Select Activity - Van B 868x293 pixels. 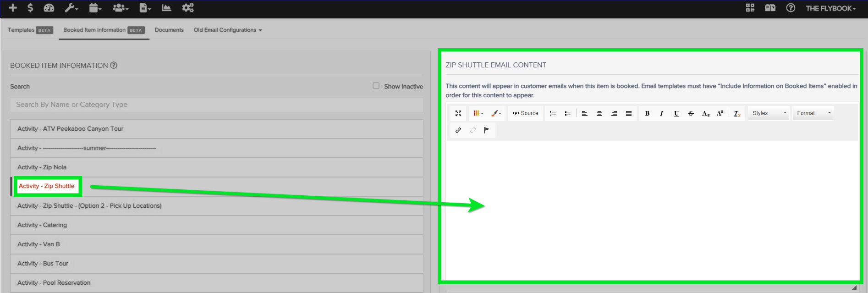click(x=217, y=244)
